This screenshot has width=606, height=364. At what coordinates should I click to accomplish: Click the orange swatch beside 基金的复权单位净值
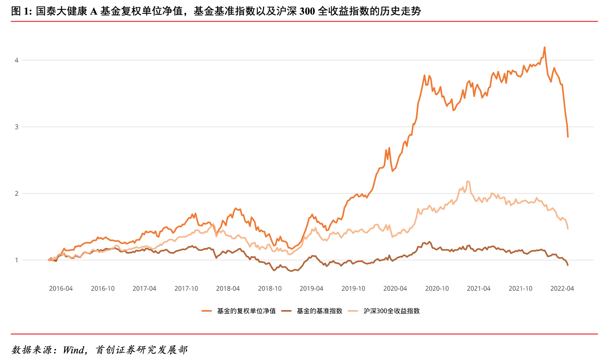tap(207, 311)
